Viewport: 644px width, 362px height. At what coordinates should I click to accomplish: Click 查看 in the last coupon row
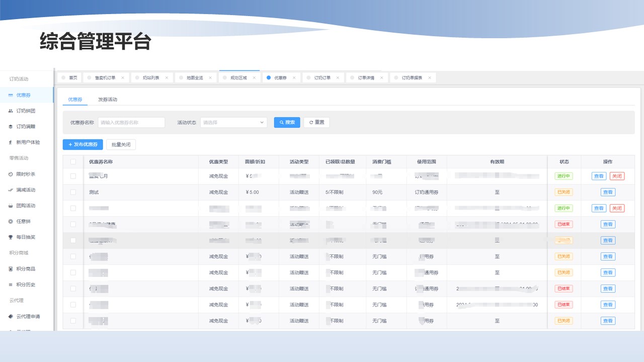[608, 321]
